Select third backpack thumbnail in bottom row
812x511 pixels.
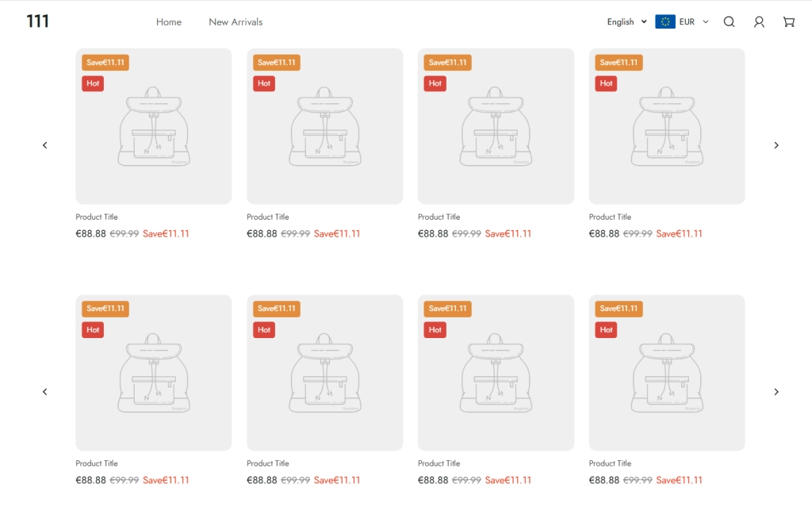[496, 374]
